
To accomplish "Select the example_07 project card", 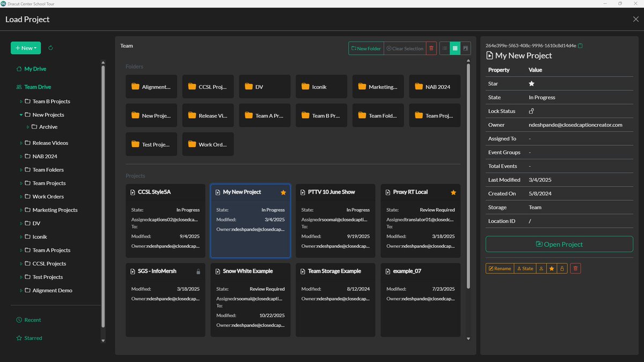I will pos(420,300).
